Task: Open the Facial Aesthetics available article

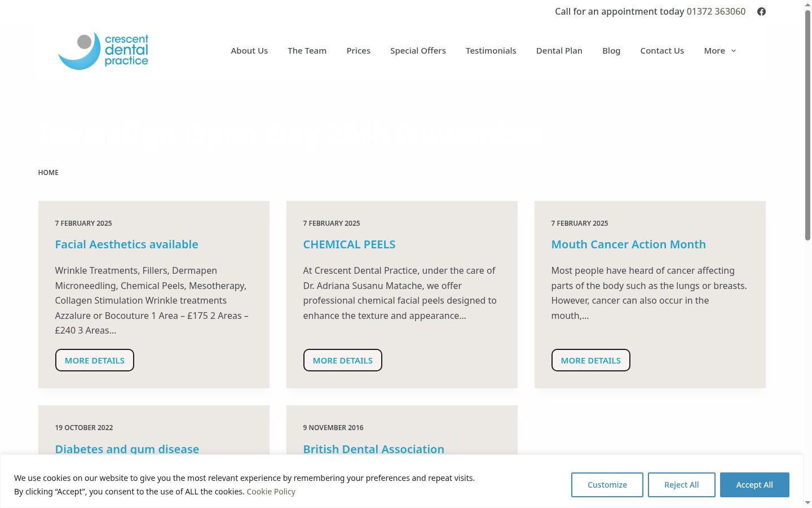Action: (127, 244)
